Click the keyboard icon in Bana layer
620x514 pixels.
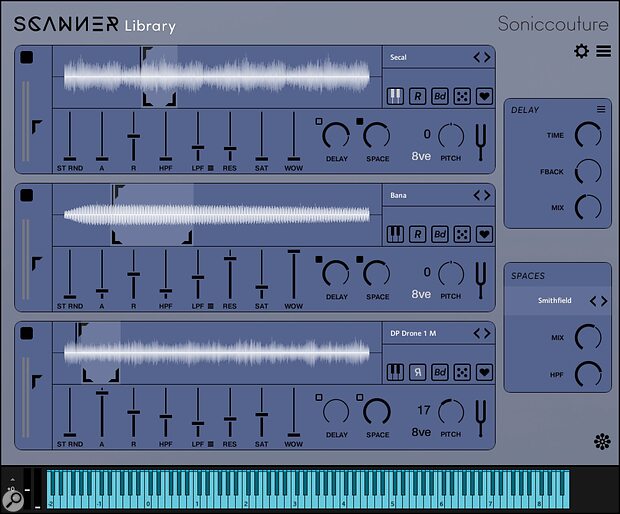tap(395, 234)
